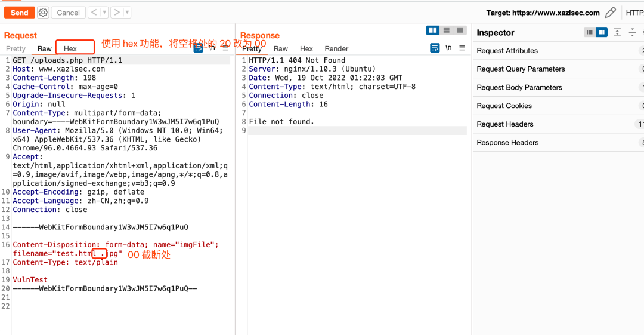Open the Repeater settings gear
This screenshot has height=335, width=644.
coord(43,13)
